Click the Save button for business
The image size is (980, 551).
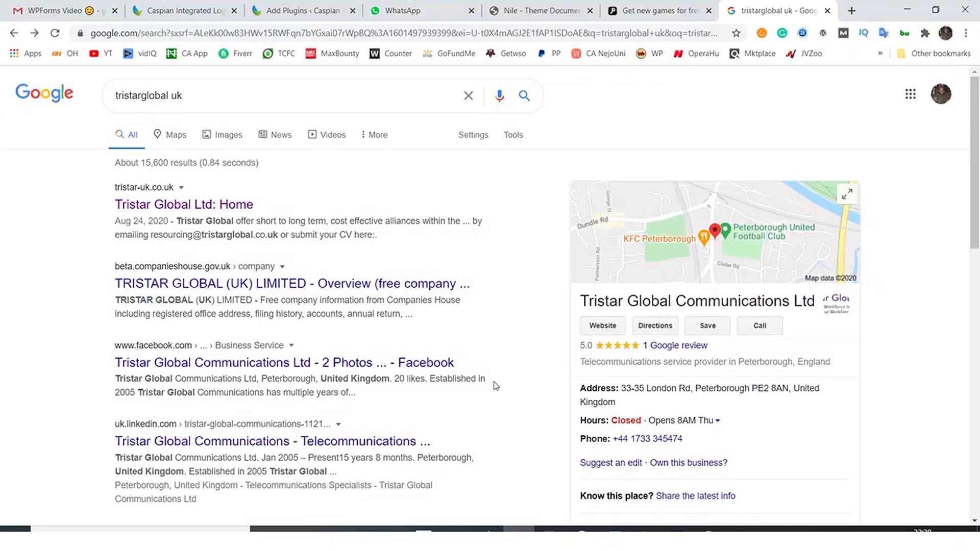click(707, 326)
